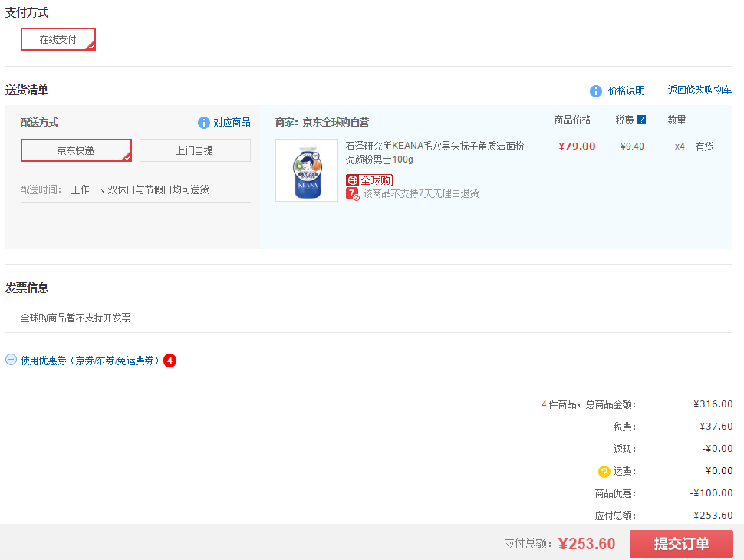Click the 运费 value ¥0.00
Image resolution: width=744 pixels, height=560 pixels.
tap(719, 471)
